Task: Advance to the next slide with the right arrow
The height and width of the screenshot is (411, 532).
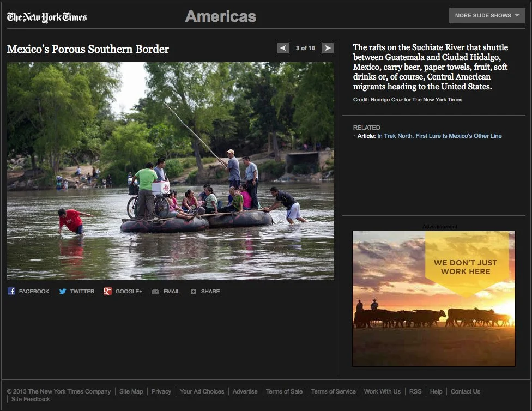Action: coord(327,48)
